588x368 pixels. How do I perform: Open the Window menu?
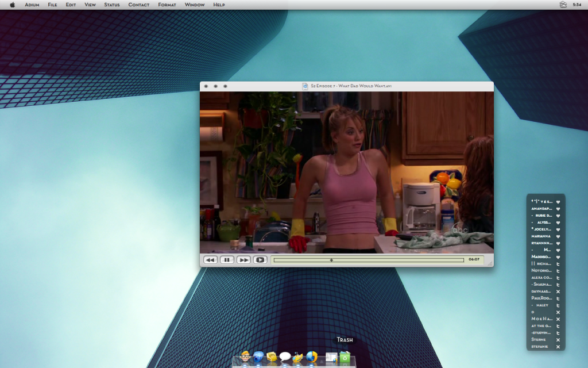[x=195, y=5]
